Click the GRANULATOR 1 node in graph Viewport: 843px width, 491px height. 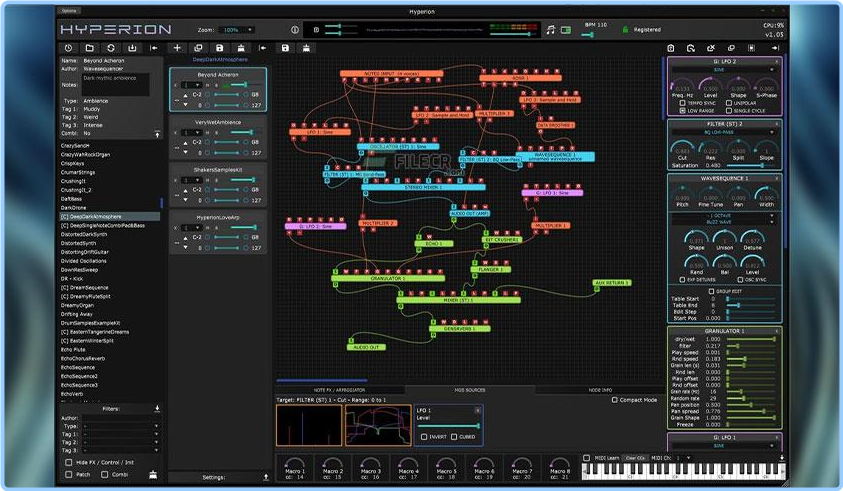point(388,278)
